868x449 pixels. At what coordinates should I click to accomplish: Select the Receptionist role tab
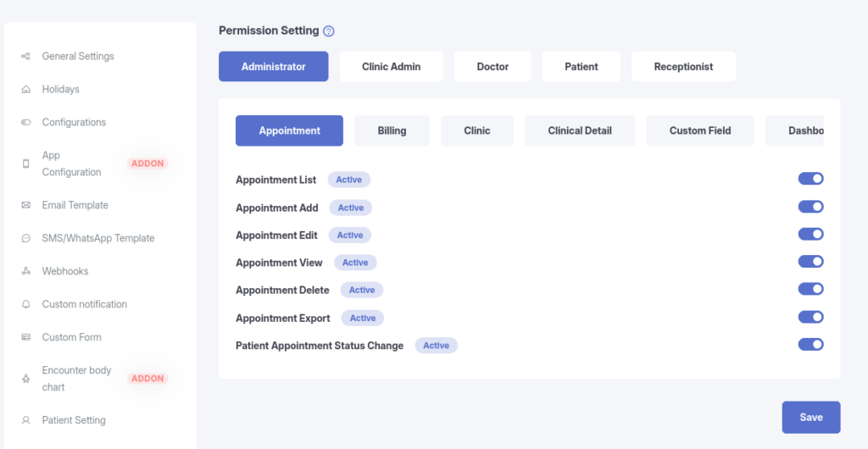(683, 67)
